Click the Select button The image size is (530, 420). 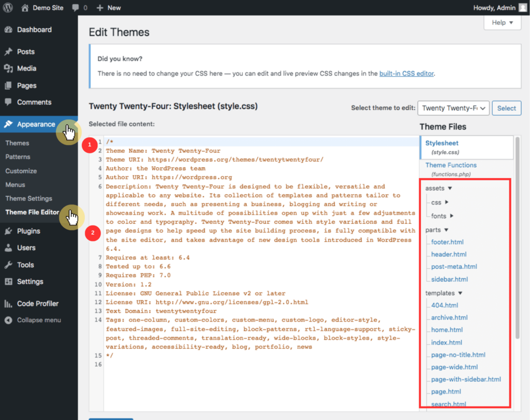506,108
